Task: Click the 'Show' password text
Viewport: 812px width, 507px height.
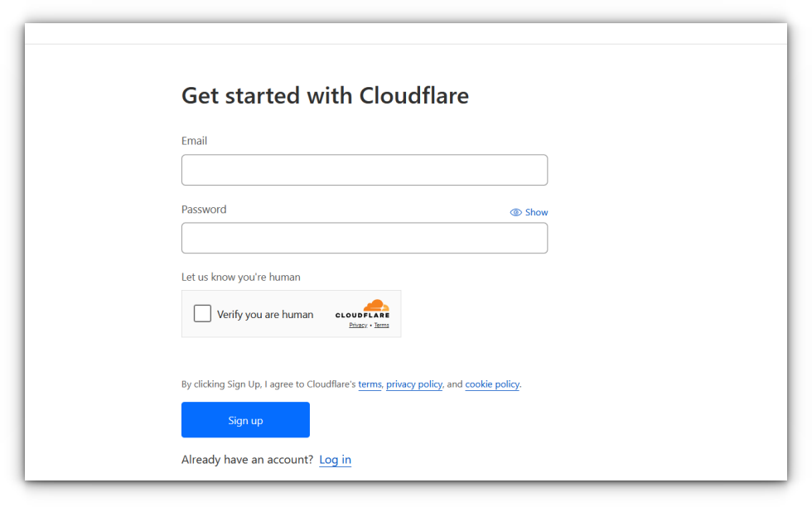Action: point(536,213)
